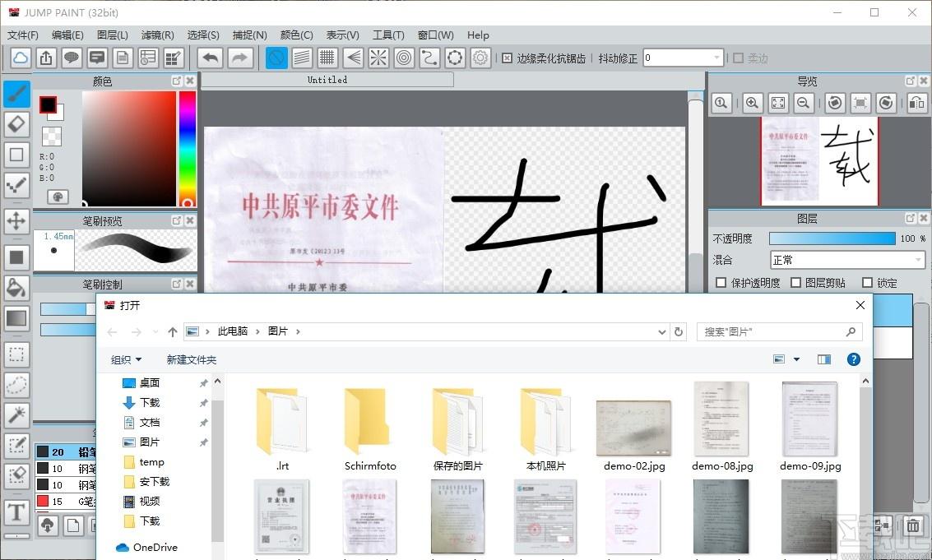Expand the 此电脑 breadcrumb chevron
This screenshot has height=560, width=932.
click(257, 331)
